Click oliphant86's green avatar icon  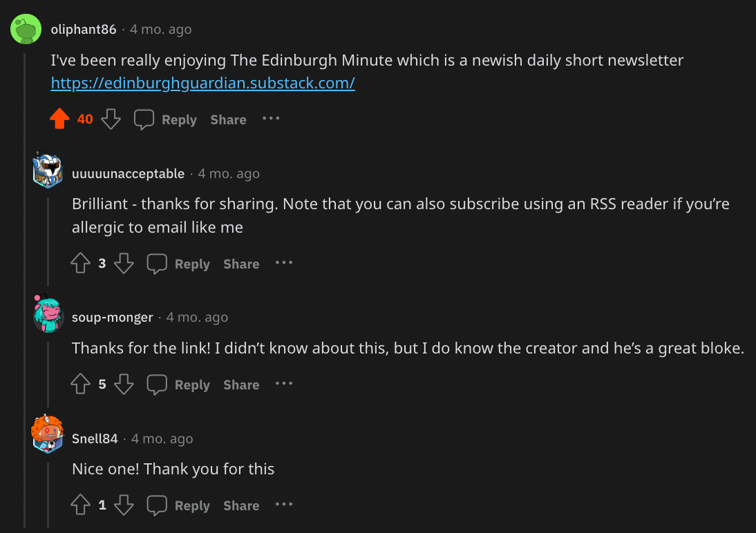click(26, 29)
